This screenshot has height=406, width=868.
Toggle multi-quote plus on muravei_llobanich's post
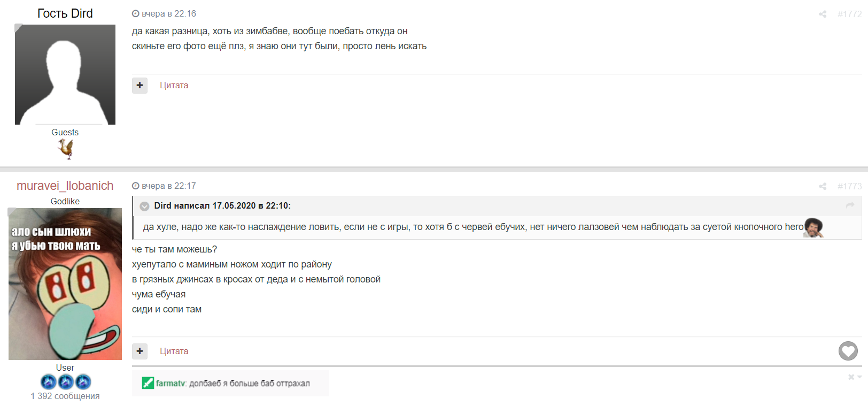click(140, 351)
